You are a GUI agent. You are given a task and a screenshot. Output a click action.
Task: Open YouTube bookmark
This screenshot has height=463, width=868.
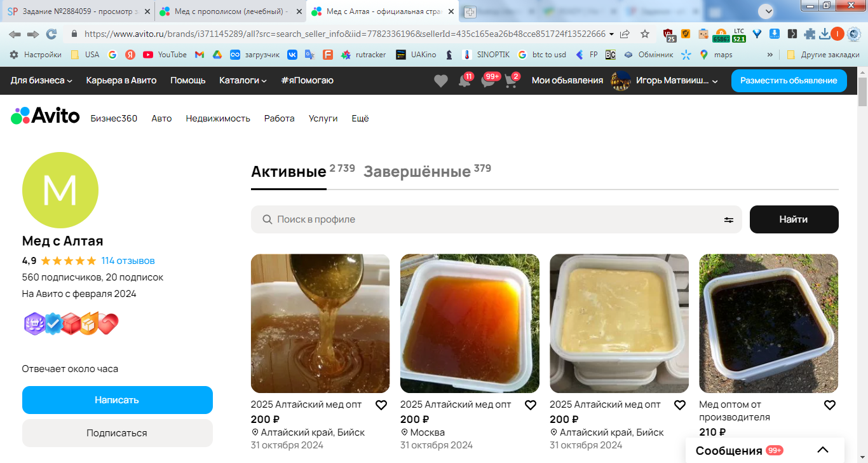(x=165, y=55)
